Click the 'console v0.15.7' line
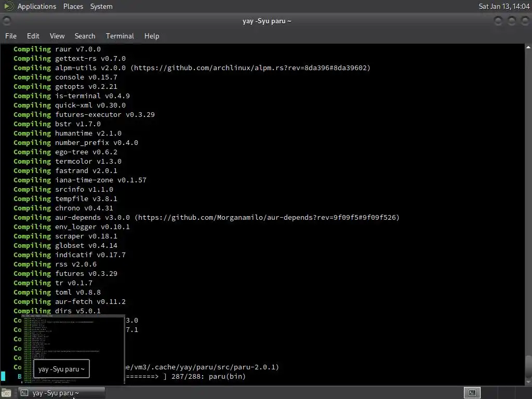 coord(65,77)
